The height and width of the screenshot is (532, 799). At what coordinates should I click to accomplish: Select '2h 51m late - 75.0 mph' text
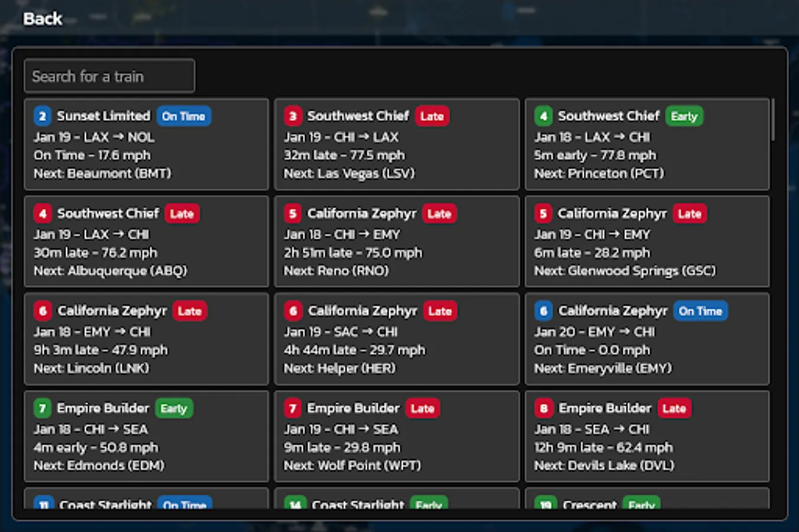pyautogui.click(x=353, y=253)
